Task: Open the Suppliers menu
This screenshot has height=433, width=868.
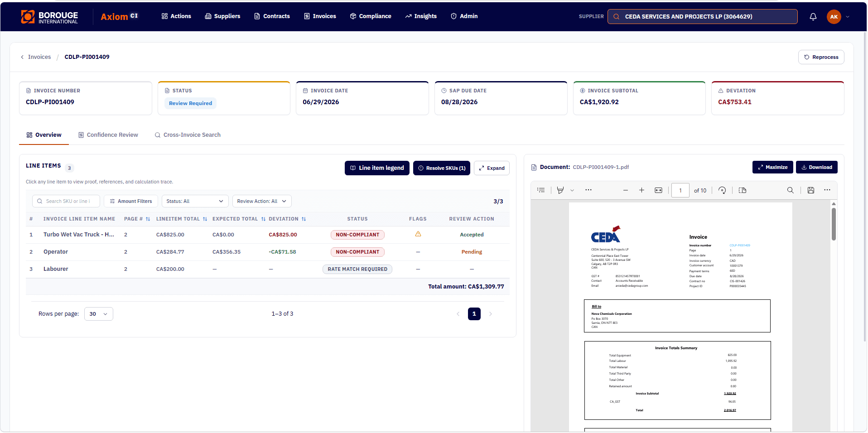Action: click(x=222, y=16)
